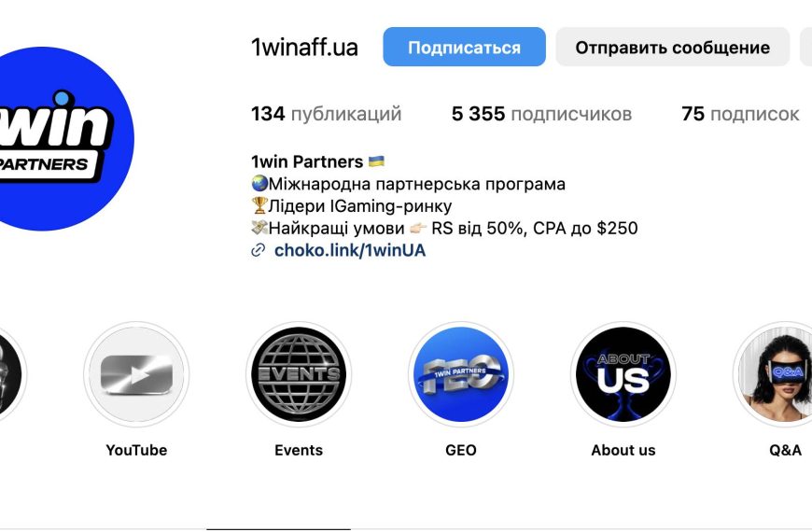Click the 134 публикаций posts count
812x532 pixels.
click(x=327, y=114)
